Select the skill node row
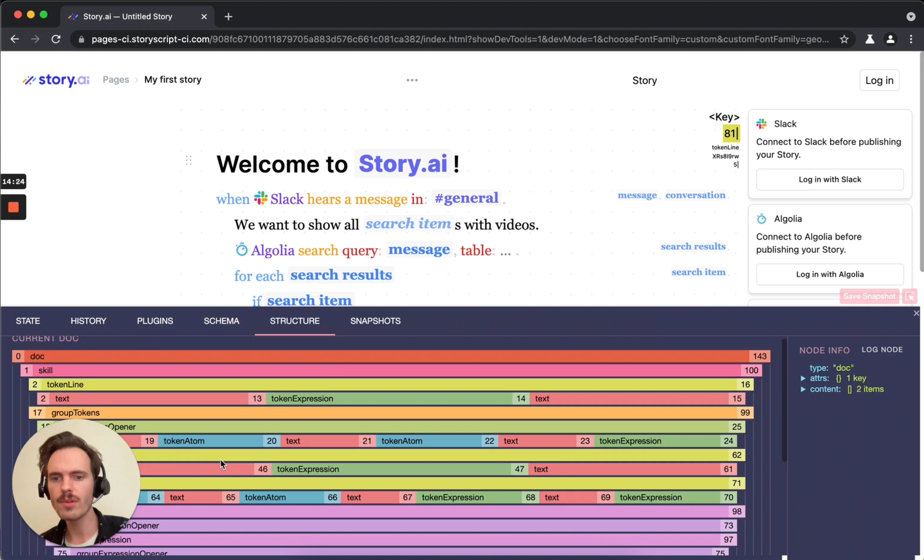924x560 pixels. tap(391, 370)
